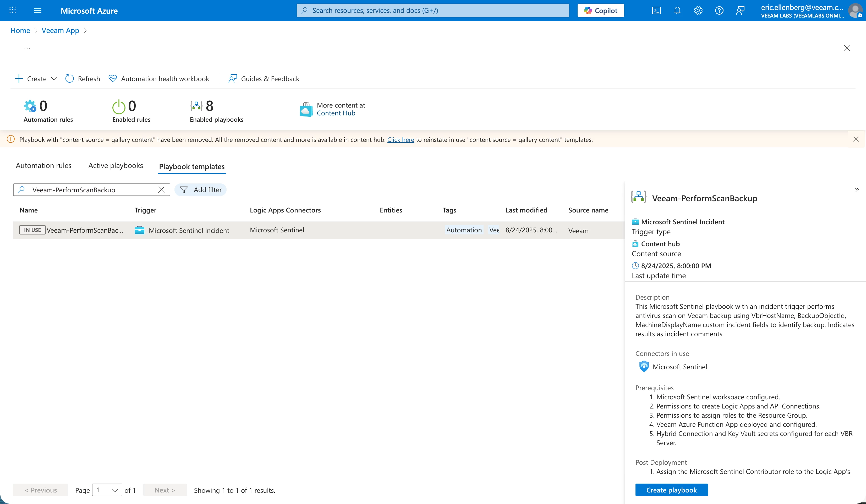Open the Content Hub link
Screen dimensions: 866x504
(x=336, y=113)
